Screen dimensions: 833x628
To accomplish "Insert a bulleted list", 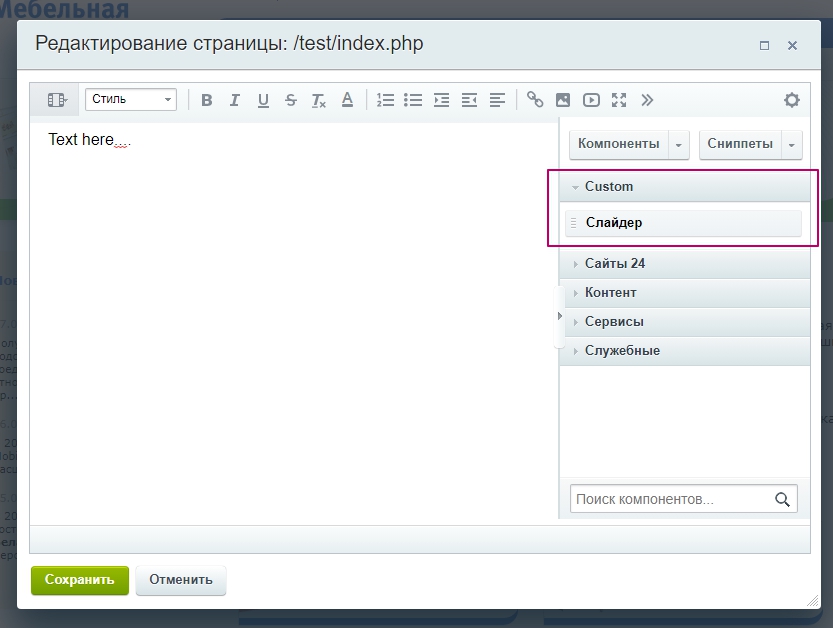I will [x=413, y=100].
